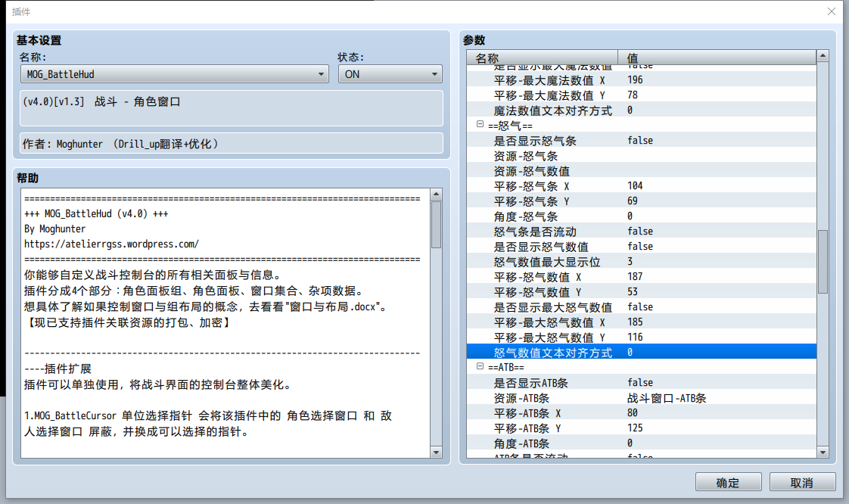This screenshot has width=849, height=504.
Task: Click the value 战斗窗口-ATB条
Action: click(667, 399)
